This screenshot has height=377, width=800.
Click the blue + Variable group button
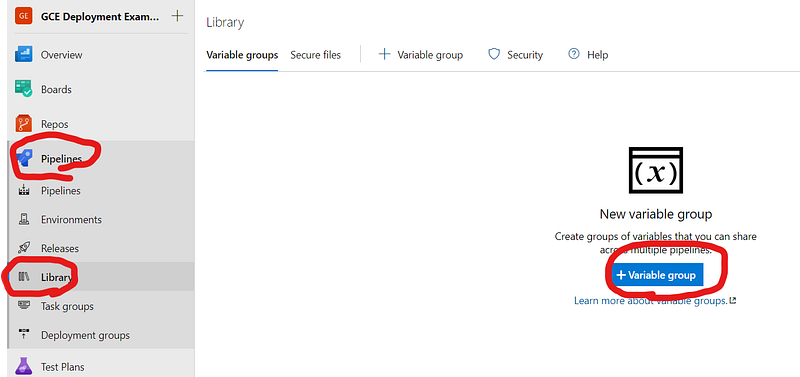[x=656, y=275]
